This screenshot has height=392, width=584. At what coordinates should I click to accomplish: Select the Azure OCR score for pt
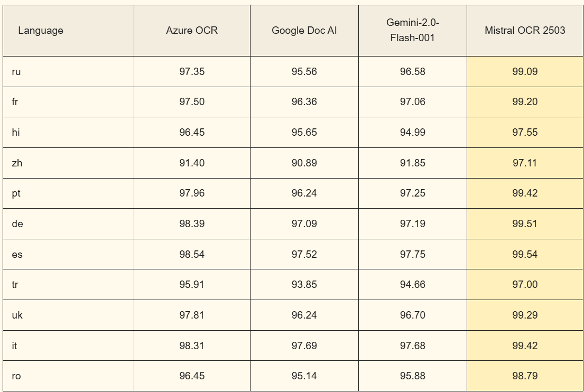(x=192, y=193)
